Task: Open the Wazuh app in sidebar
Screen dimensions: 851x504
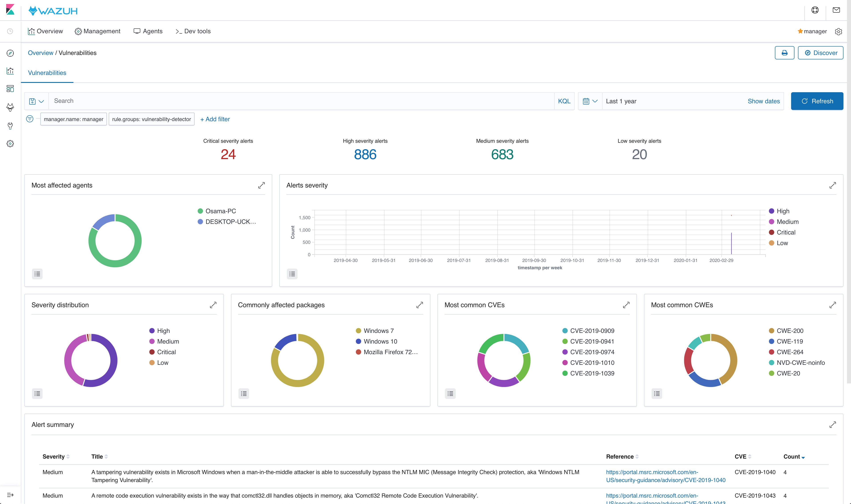Action: click(x=10, y=107)
